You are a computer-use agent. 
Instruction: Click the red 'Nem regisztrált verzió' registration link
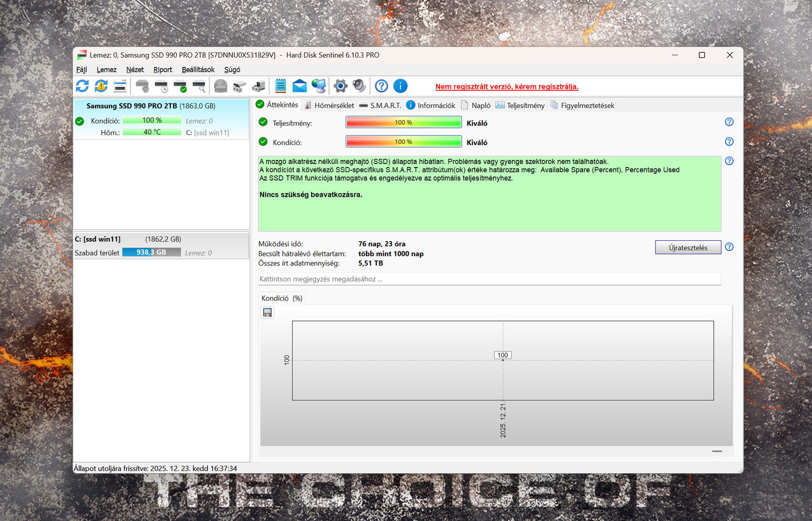(507, 87)
